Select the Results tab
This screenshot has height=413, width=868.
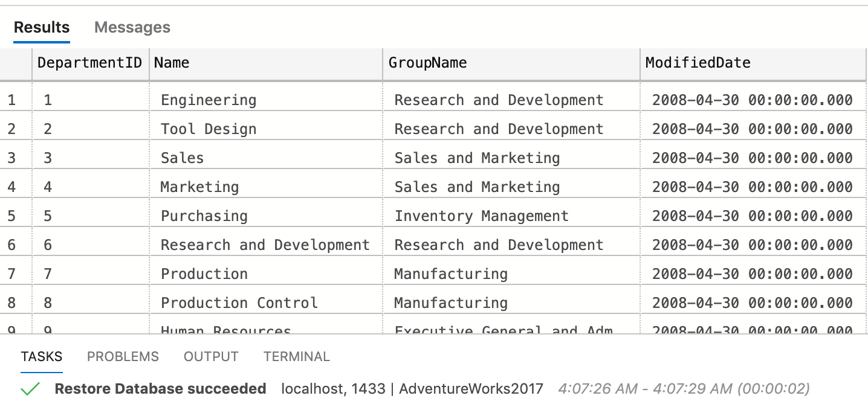[x=42, y=28]
